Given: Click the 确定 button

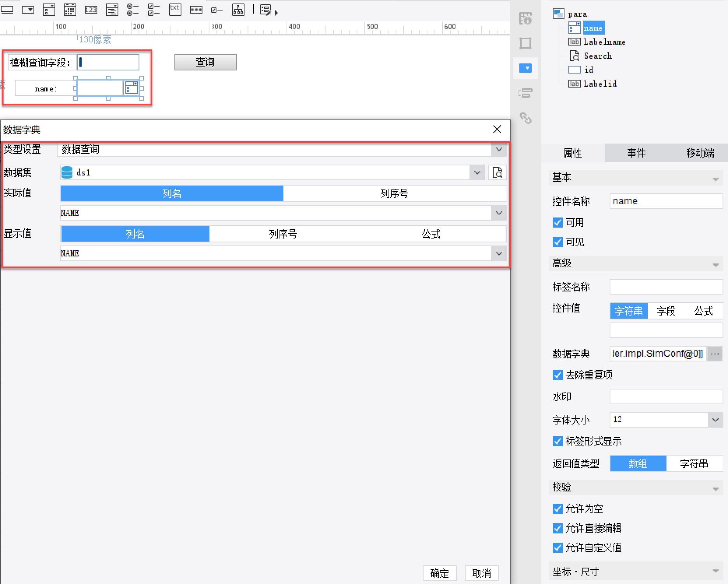Looking at the screenshot, I should point(440,573).
